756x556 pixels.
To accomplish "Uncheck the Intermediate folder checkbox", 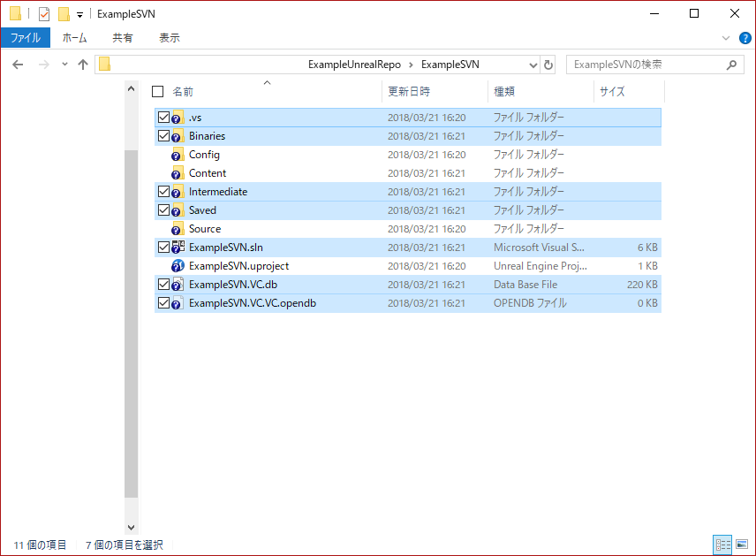I will [163, 192].
